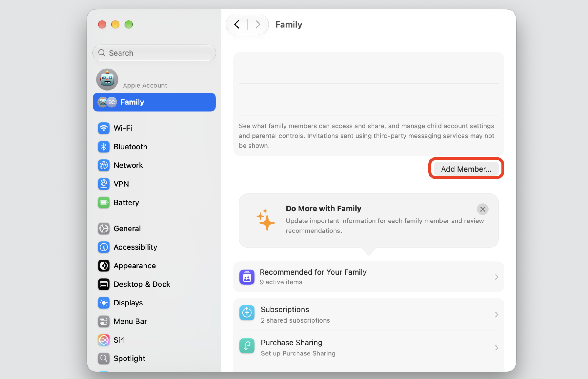Click the Purchase Sharing icon
This screenshot has height=379, width=588.
(247, 346)
